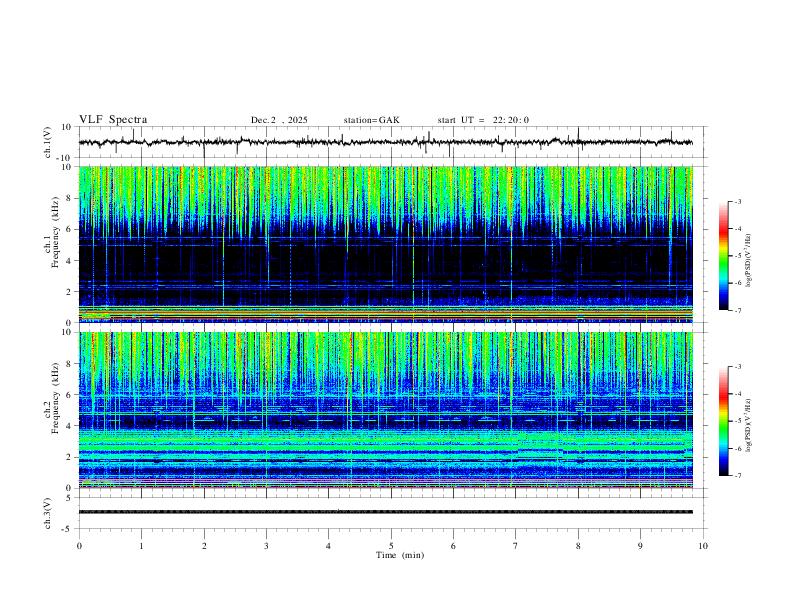Click the log(PSD) label beside the ch.2 color bar
The image size is (792, 612).
coord(749,425)
